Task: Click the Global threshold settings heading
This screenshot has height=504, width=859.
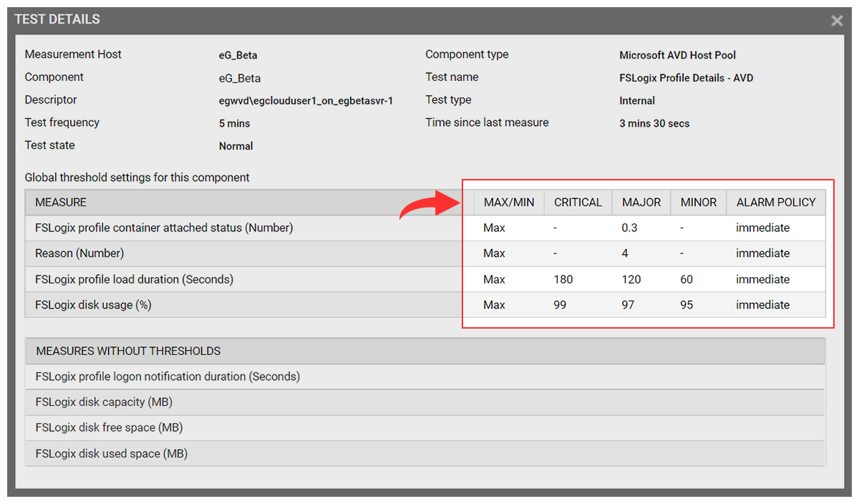Action: pos(137,178)
